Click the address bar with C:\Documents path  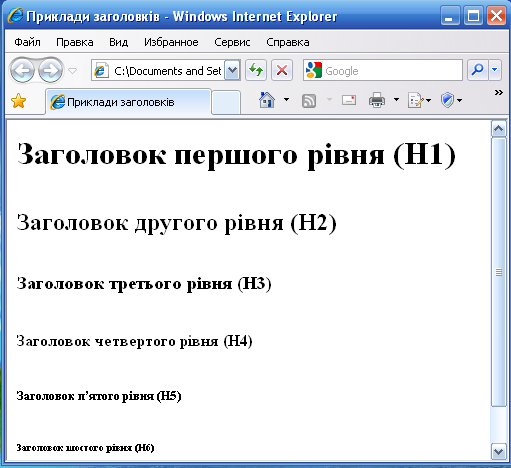point(157,71)
